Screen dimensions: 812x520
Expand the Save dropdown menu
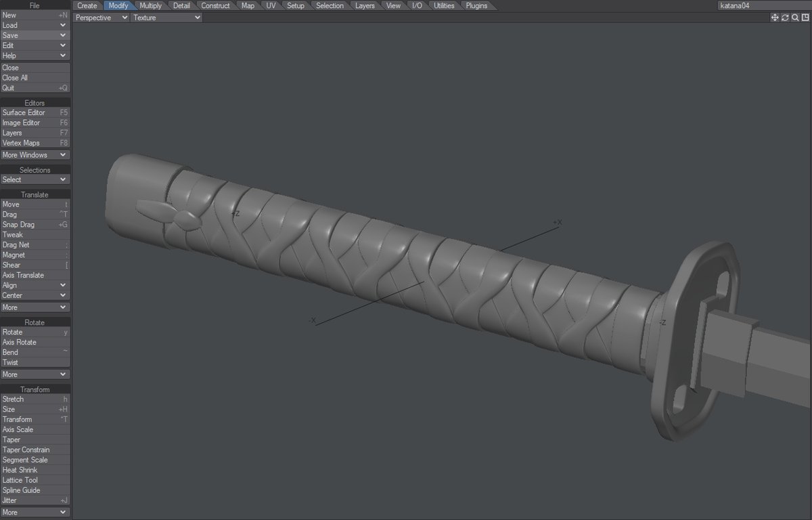pos(35,35)
